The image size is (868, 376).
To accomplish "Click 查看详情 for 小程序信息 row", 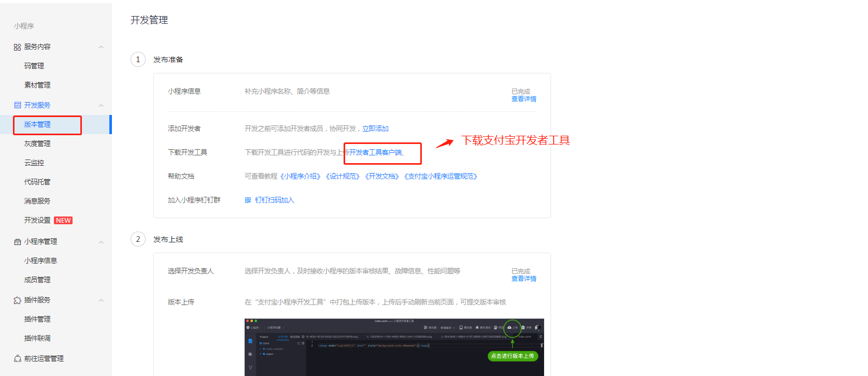I will point(524,99).
